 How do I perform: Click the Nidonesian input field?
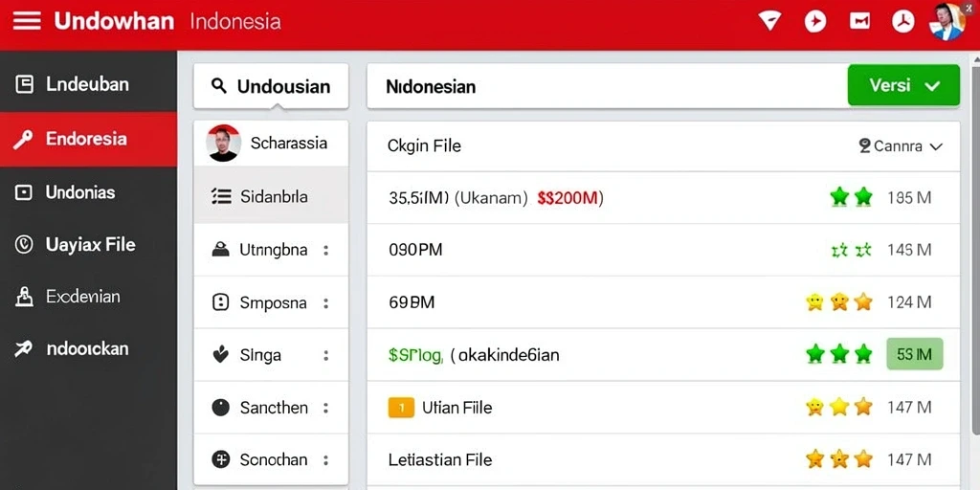click(x=607, y=85)
